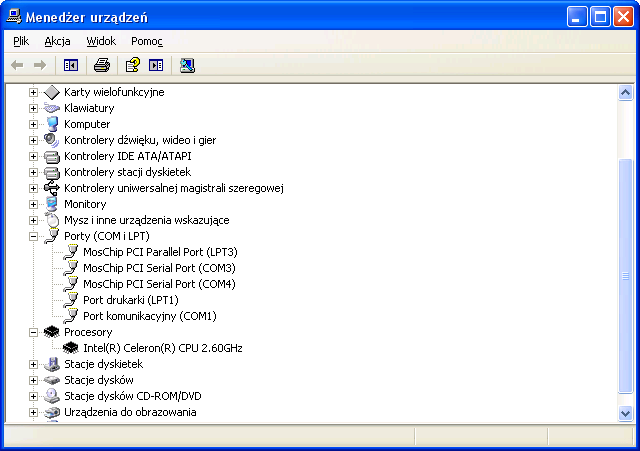Screen dimensions: 640x451
Task: Select MosChip PCI Parallel Port (LPT3)
Action: [x=160, y=252]
